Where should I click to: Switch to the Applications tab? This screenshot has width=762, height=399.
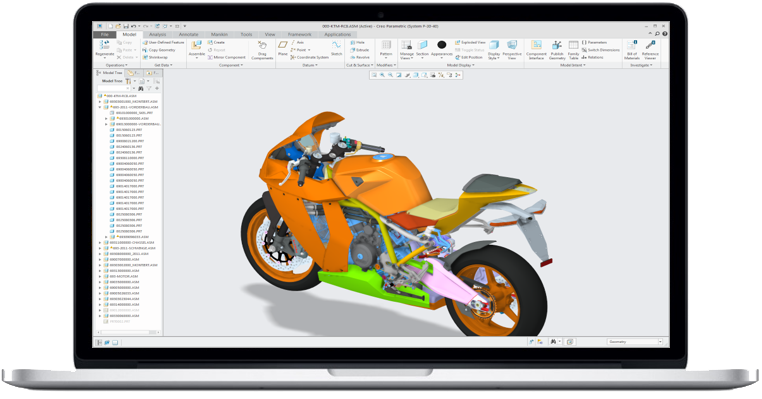coord(337,35)
